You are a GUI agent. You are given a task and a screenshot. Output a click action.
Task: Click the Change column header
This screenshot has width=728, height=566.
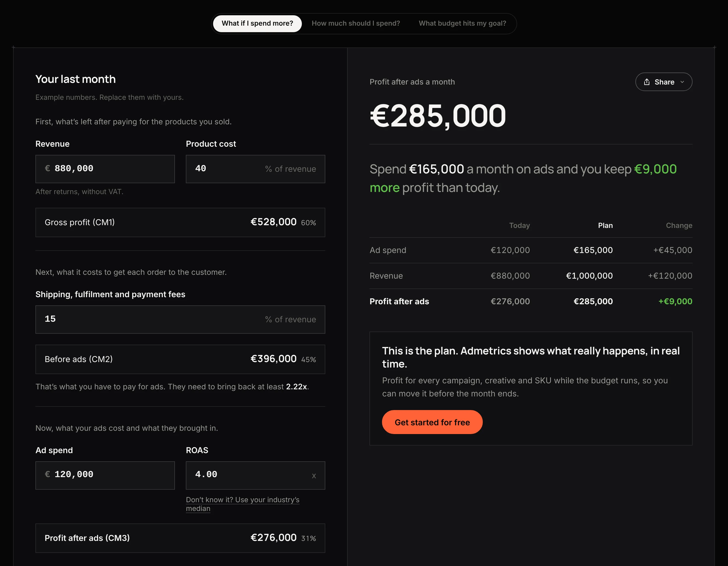679,225
